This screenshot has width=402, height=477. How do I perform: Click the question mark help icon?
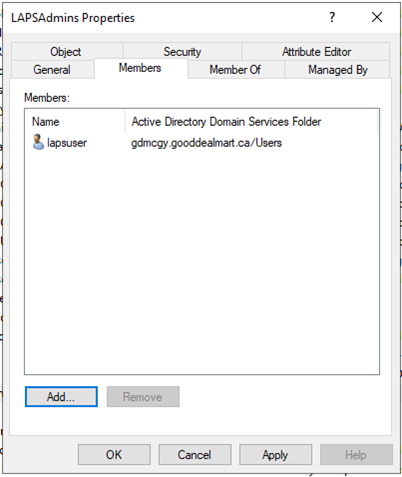(x=332, y=17)
